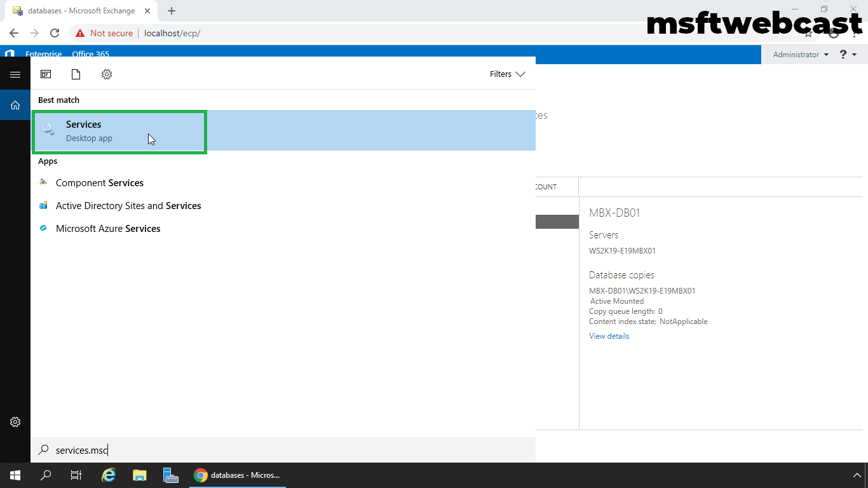Filter search results by Apps
Image resolution: width=868 pixels, height=488 pixels.
click(x=45, y=74)
